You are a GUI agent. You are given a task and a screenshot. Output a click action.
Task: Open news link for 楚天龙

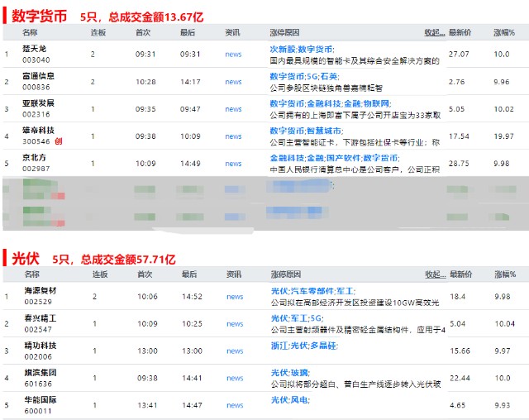[233, 55]
